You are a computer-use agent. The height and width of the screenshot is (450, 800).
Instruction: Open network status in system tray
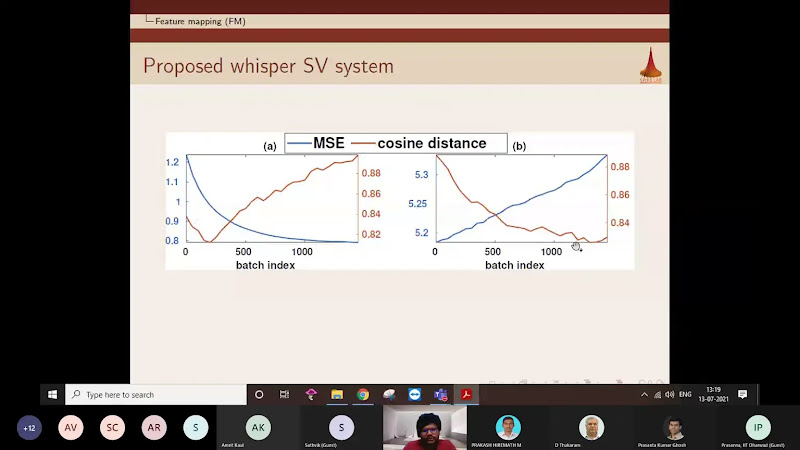click(657, 394)
